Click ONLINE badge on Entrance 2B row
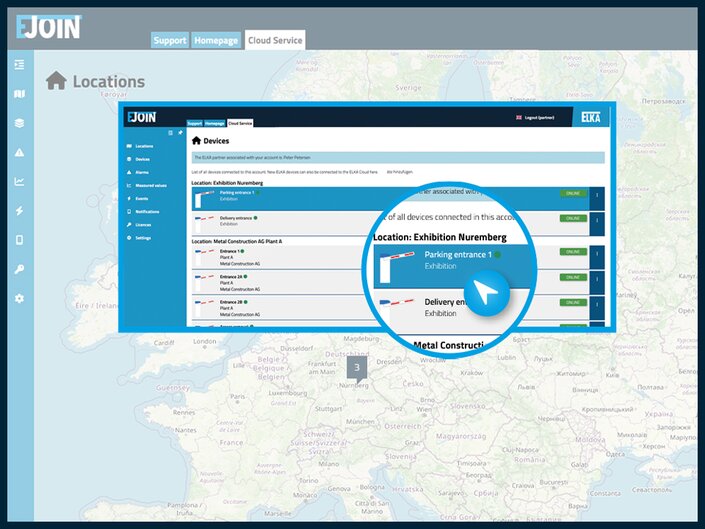Viewport: 705px width, 529px height. tap(573, 302)
